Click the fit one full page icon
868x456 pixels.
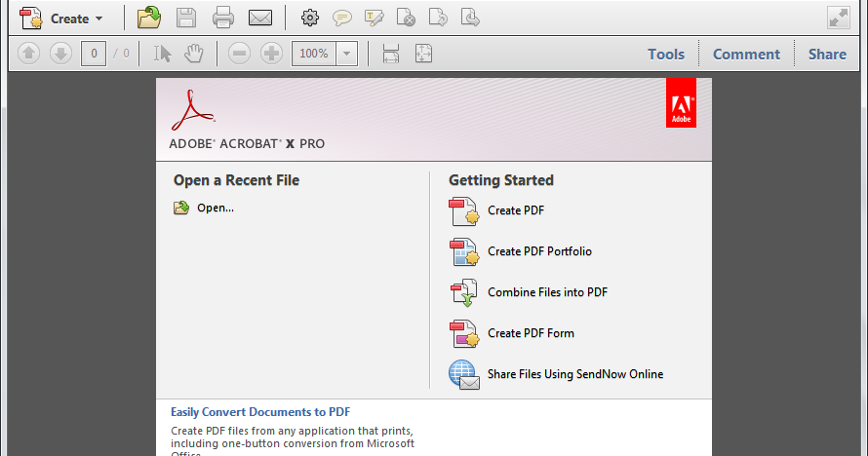click(423, 54)
